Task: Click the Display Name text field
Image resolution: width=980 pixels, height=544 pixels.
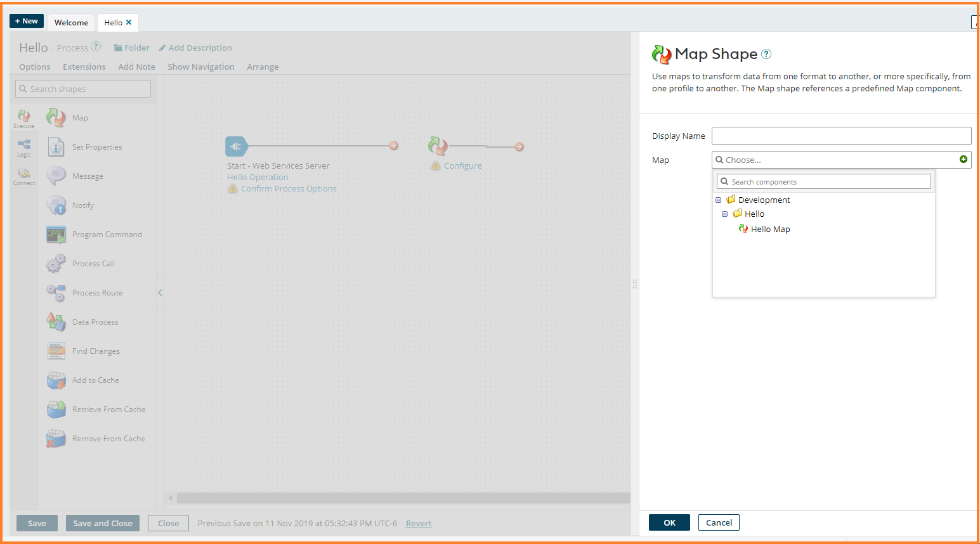Action: click(841, 136)
